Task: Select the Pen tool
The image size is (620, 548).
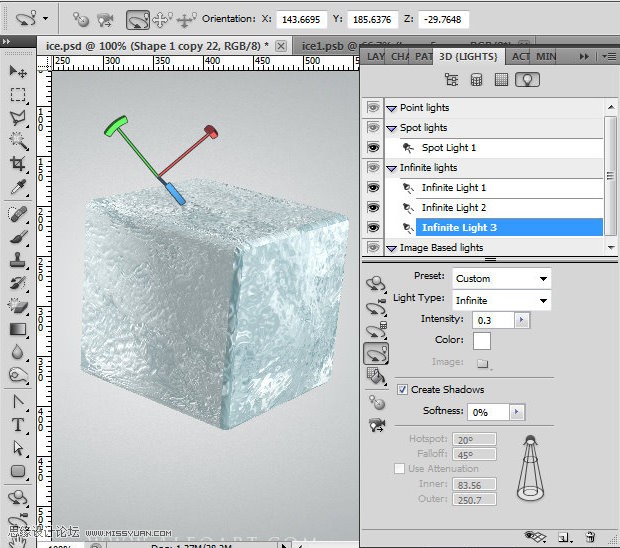Action: click(18, 402)
